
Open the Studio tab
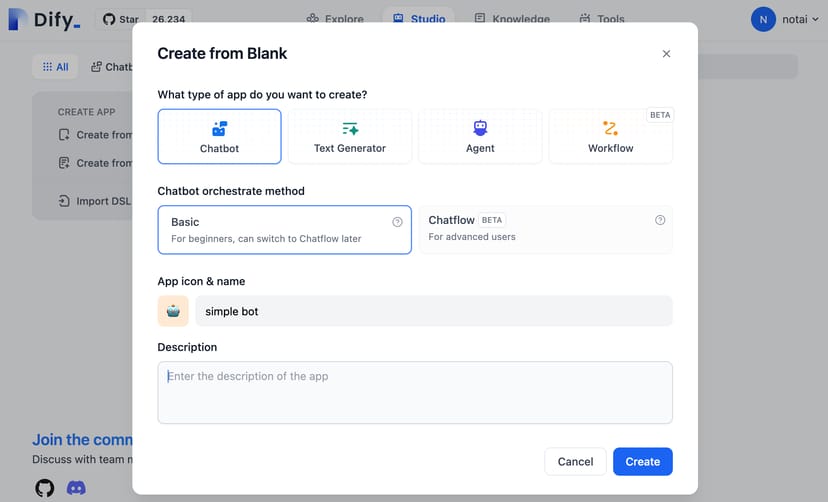tap(419, 19)
